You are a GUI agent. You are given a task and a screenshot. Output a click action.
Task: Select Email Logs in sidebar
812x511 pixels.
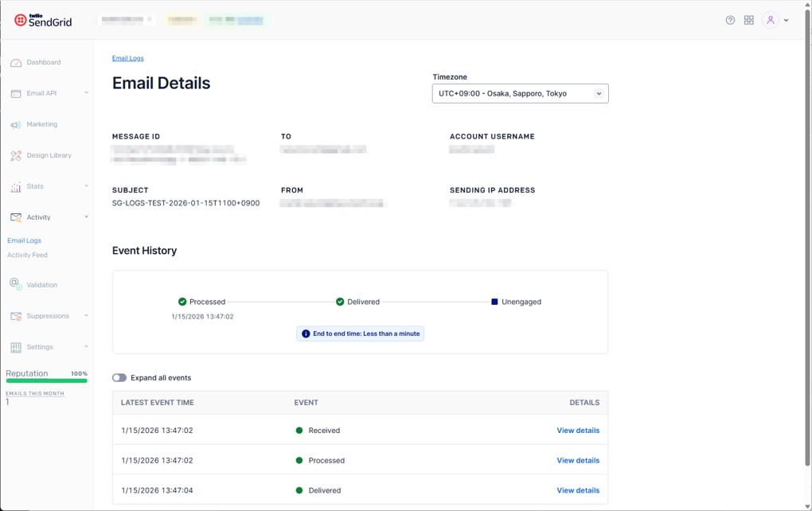(25, 240)
